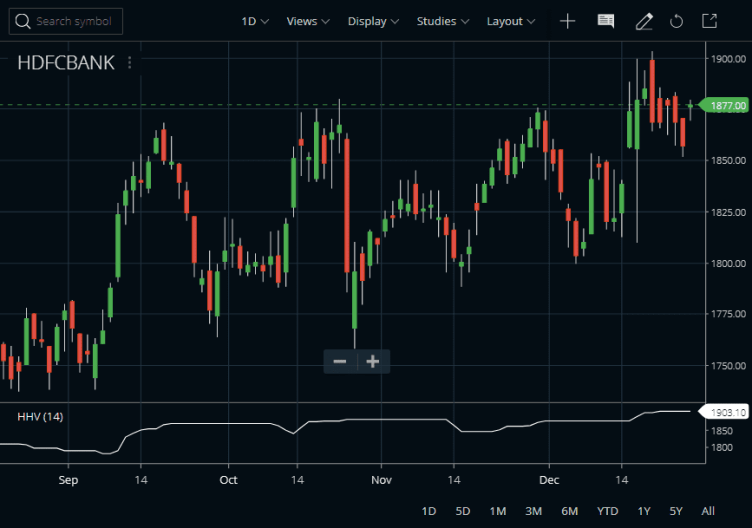
Task: Select the YTD range button
Action: (x=608, y=511)
